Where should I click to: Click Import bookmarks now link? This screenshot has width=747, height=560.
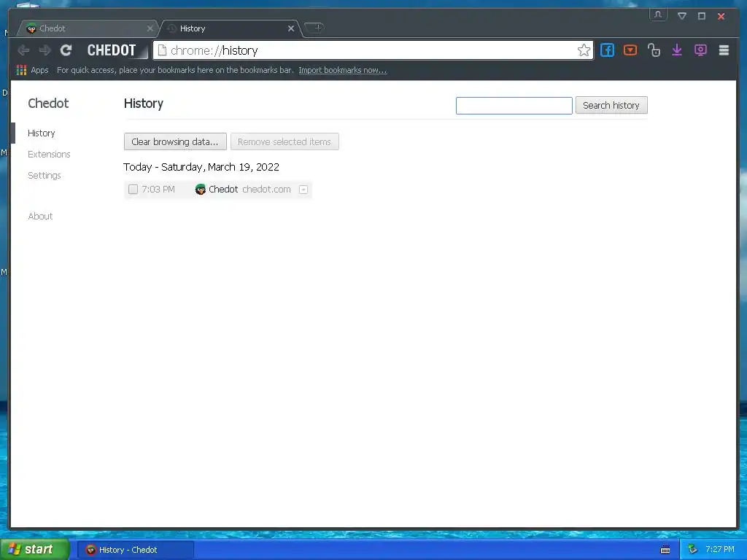(343, 70)
